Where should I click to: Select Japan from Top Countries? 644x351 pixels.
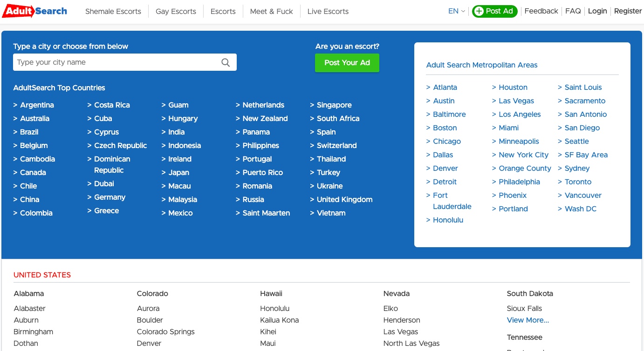178,173
